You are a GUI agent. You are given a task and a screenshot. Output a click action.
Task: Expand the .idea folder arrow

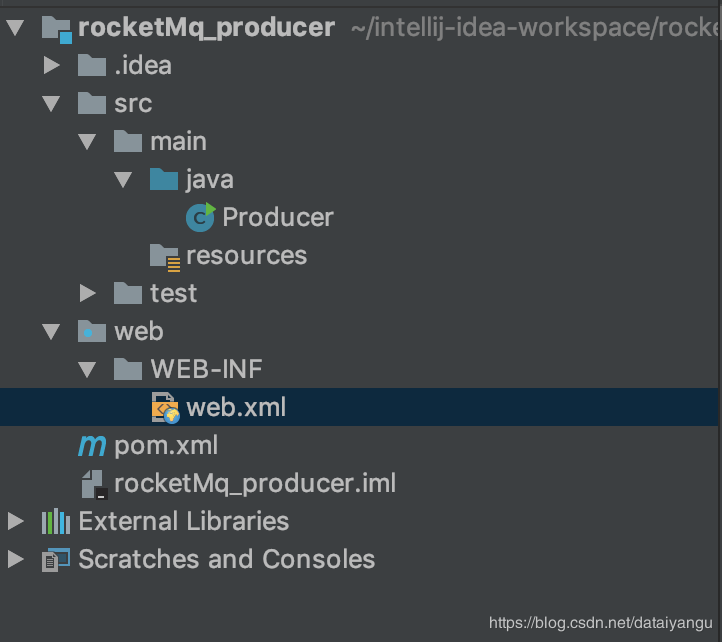pos(52,65)
